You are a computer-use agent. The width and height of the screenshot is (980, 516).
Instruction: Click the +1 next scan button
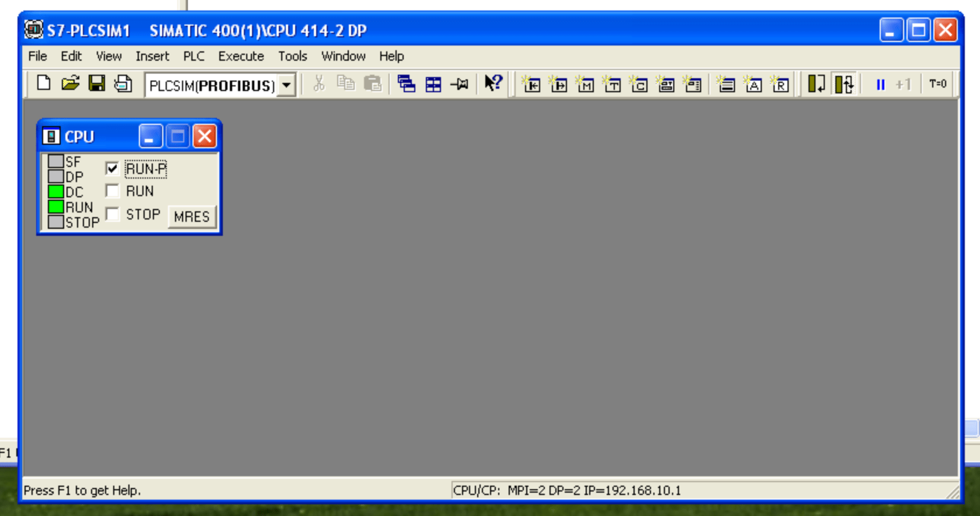pos(904,85)
